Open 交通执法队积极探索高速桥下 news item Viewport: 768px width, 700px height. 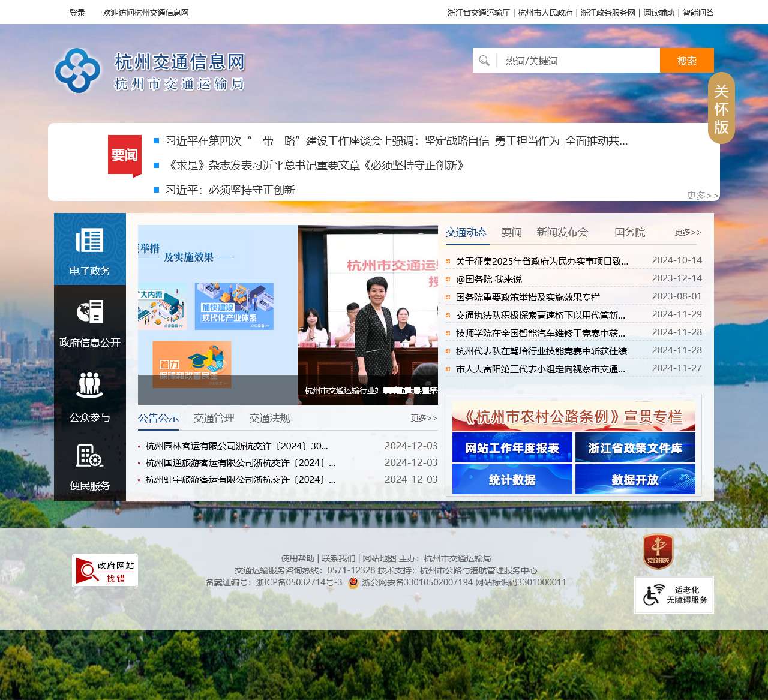541,315
